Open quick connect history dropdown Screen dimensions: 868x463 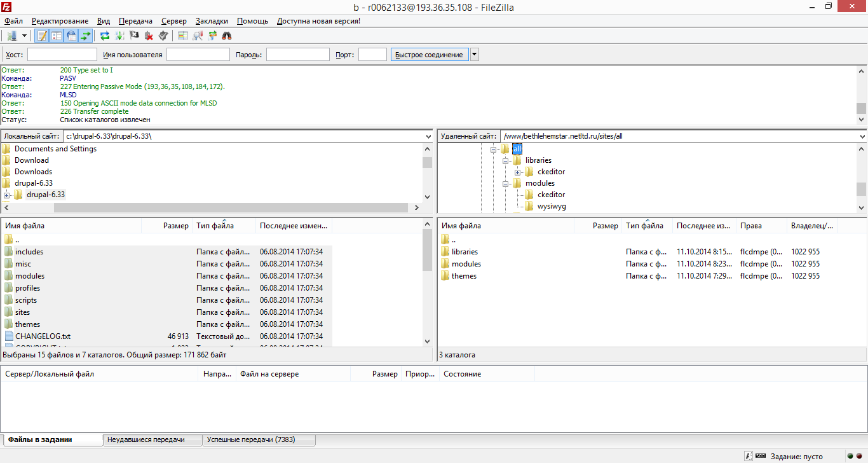coord(475,55)
